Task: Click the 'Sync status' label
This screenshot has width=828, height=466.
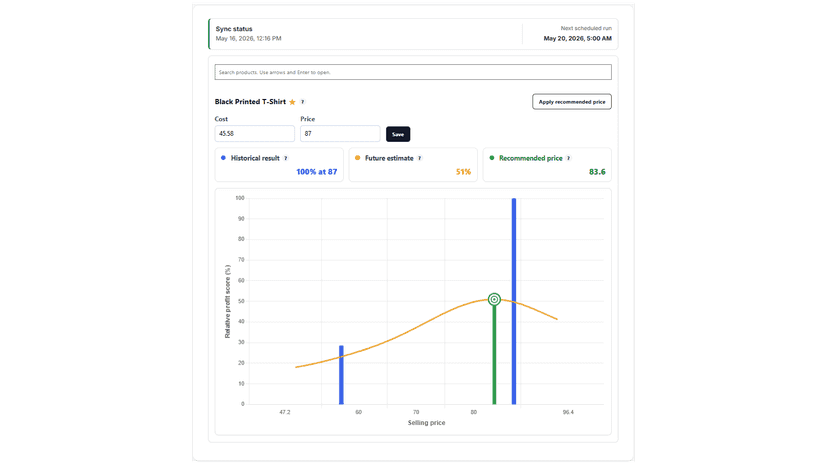Action: click(x=234, y=29)
